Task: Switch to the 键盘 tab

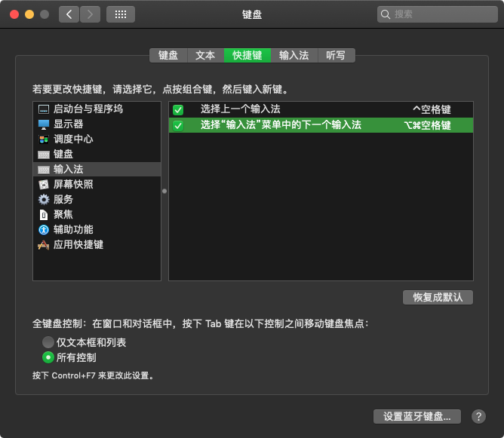Action: tap(168, 55)
